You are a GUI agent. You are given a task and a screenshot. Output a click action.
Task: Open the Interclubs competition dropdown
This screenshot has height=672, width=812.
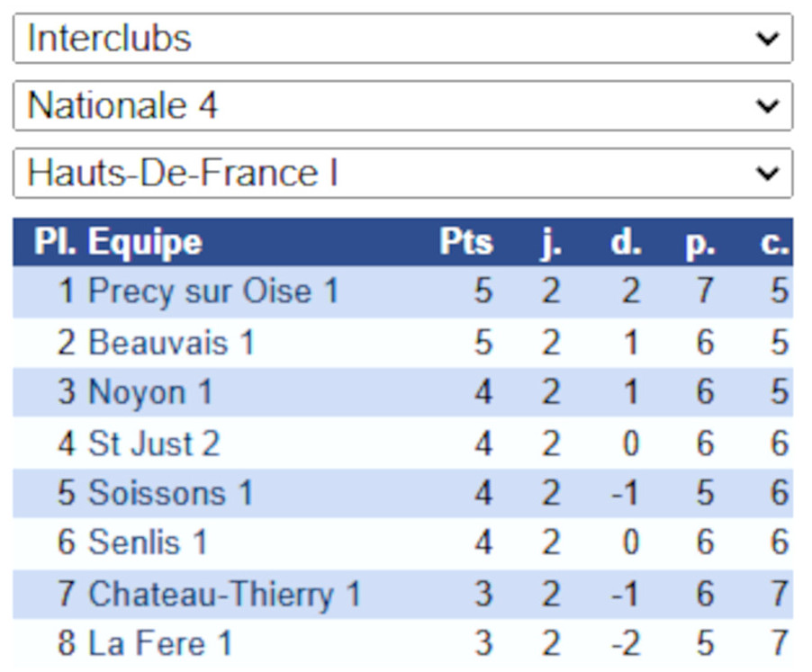click(403, 39)
